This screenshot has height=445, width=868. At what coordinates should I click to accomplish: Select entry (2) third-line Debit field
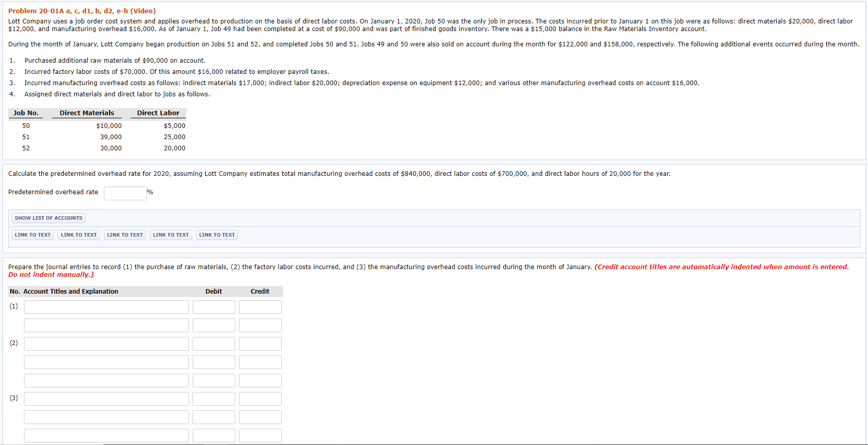[x=214, y=380]
